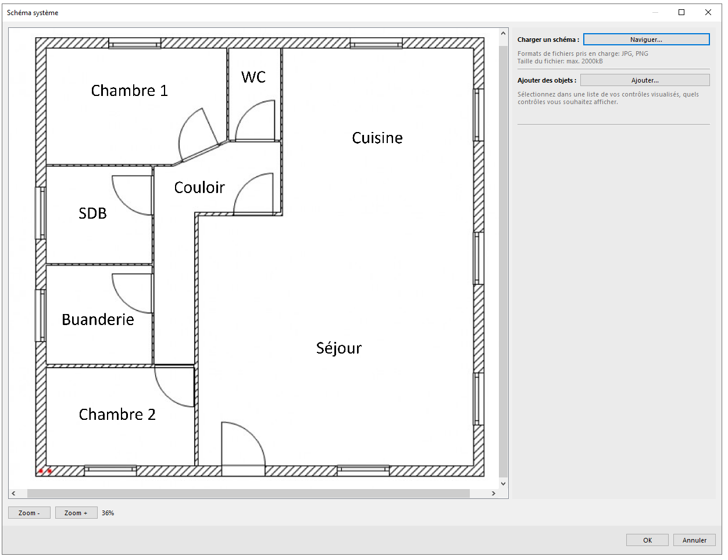
Task: Click the horizontal scrollbar thumb below the plan
Action: pyautogui.click(x=248, y=493)
